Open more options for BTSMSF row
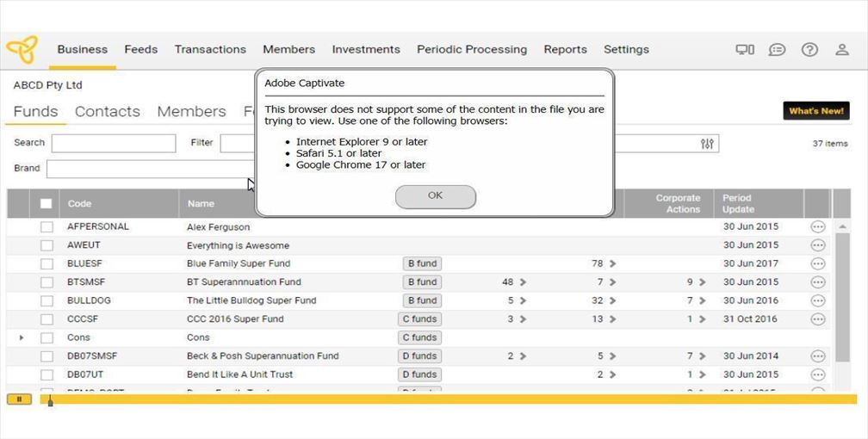Screen dimensions: 868x439 (818, 282)
